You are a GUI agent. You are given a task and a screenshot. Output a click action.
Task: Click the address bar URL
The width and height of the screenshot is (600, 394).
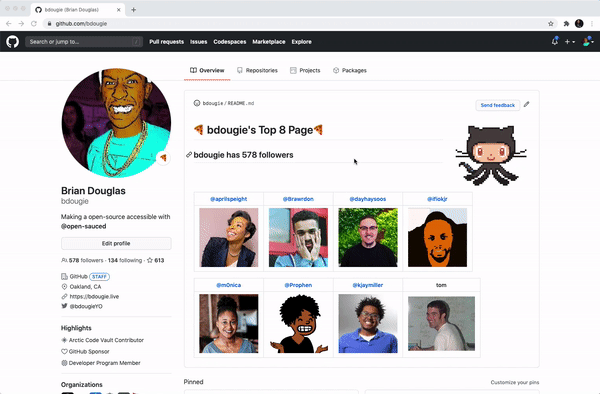(x=81, y=24)
